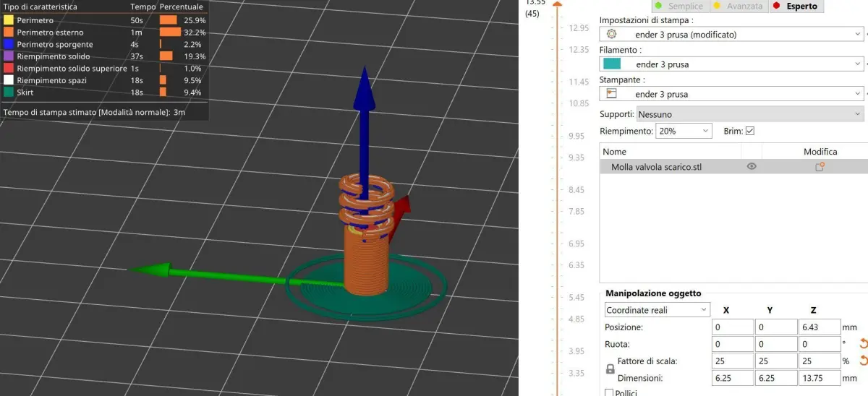Click the Posizione X input field
Viewport: 868px width, 396px height.
[x=732, y=327]
